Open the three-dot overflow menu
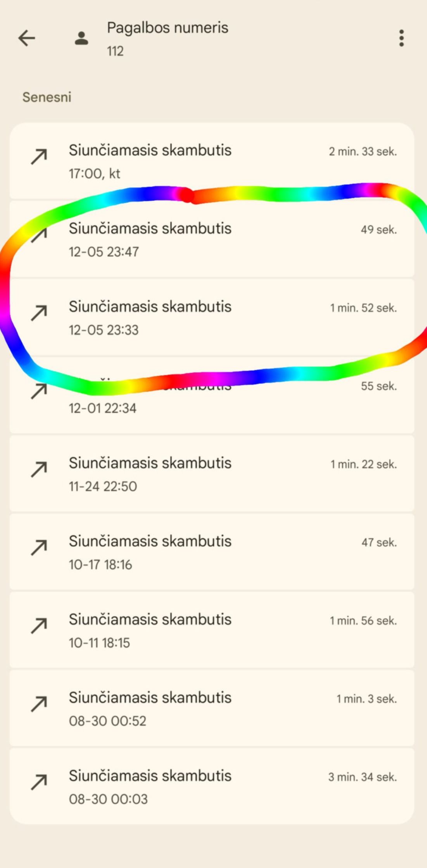 pyautogui.click(x=401, y=38)
